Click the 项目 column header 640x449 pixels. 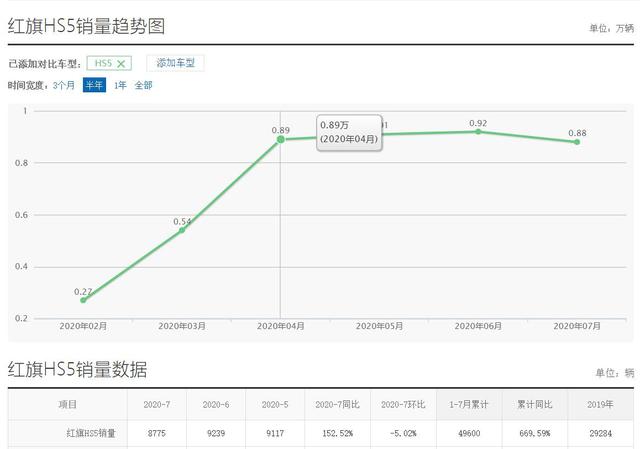68,405
